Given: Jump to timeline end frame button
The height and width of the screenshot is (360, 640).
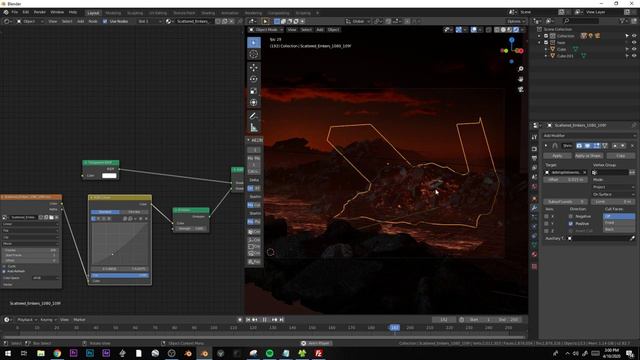Looking at the screenshot, I should click(282, 320).
